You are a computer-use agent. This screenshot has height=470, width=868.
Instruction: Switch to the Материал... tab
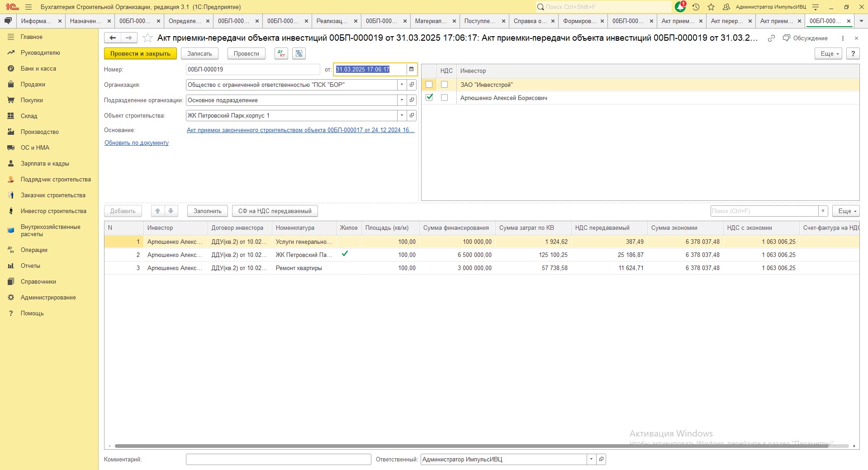pyautogui.click(x=431, y=21)
